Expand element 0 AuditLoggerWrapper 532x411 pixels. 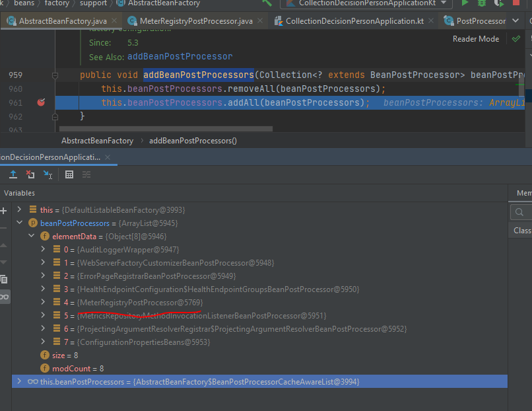tap(43, 249)
